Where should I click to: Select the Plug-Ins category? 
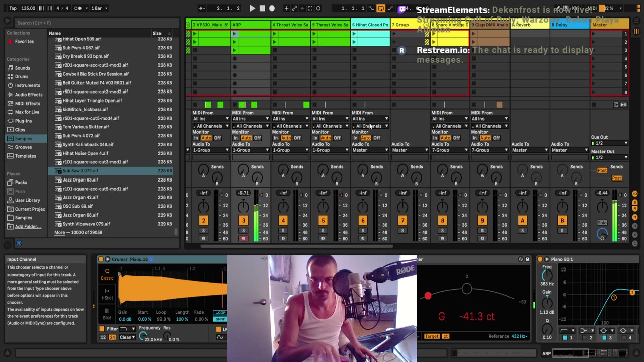tap(23, 121)
